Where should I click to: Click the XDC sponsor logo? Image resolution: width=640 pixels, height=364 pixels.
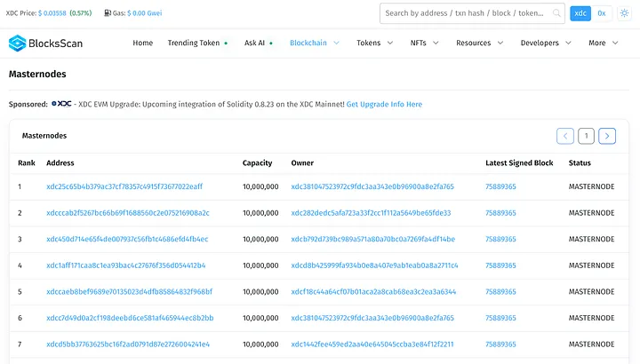point(62,104)
